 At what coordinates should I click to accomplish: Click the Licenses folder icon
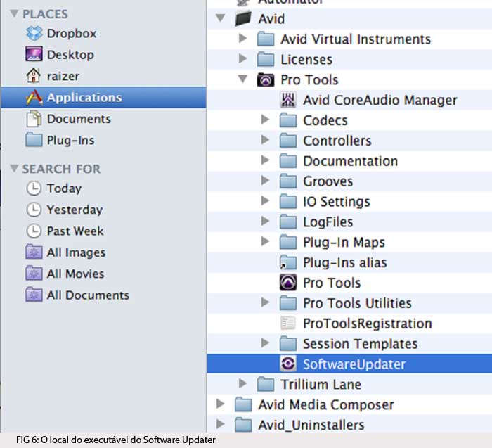tap(266, 59)
